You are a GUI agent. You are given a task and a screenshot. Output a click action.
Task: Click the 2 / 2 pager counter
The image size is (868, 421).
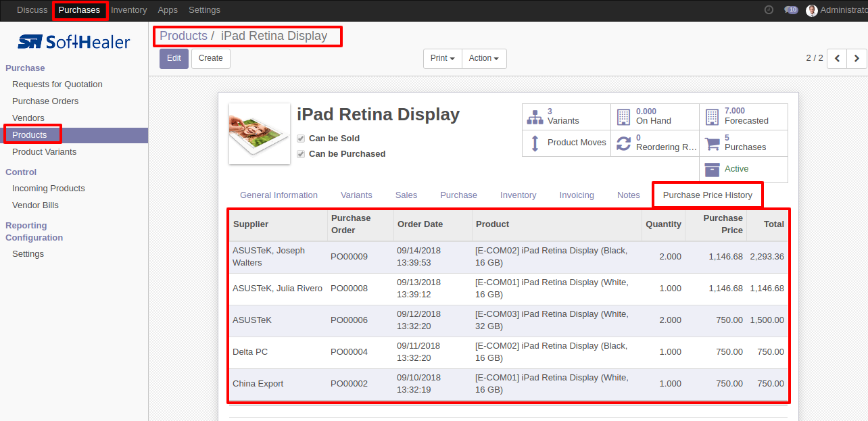815,59
